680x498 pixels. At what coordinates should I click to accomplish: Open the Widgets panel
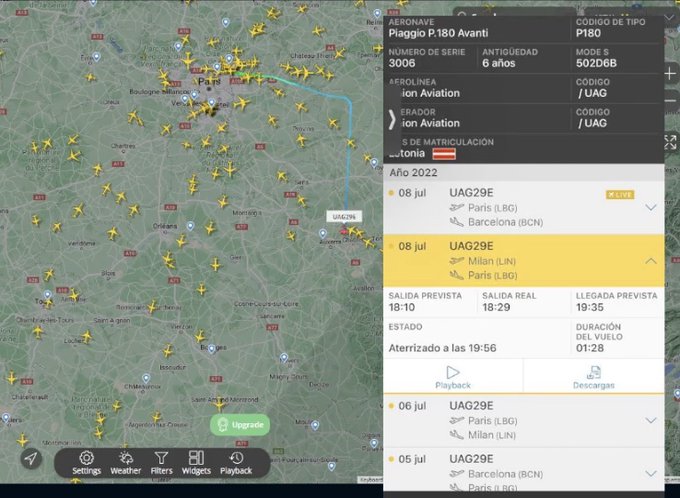click(x=196, y=463)
